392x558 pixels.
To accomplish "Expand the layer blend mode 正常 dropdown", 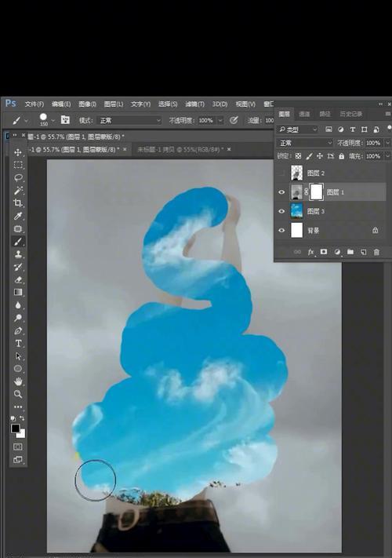I will click(x=305, y=143).
